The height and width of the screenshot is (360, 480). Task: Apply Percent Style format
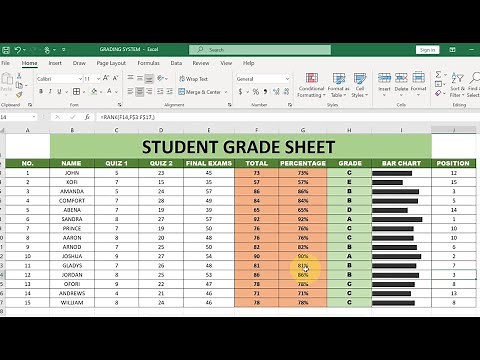tap(256, 91)
